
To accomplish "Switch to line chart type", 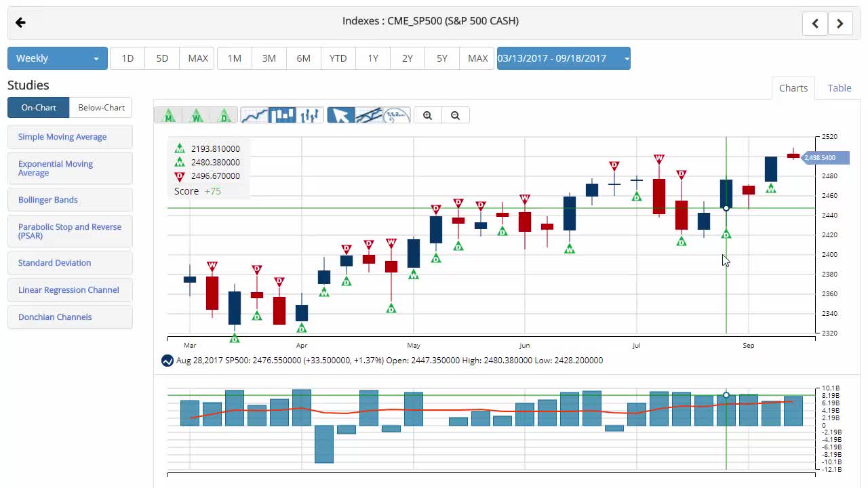I will [x=254, y=115].
